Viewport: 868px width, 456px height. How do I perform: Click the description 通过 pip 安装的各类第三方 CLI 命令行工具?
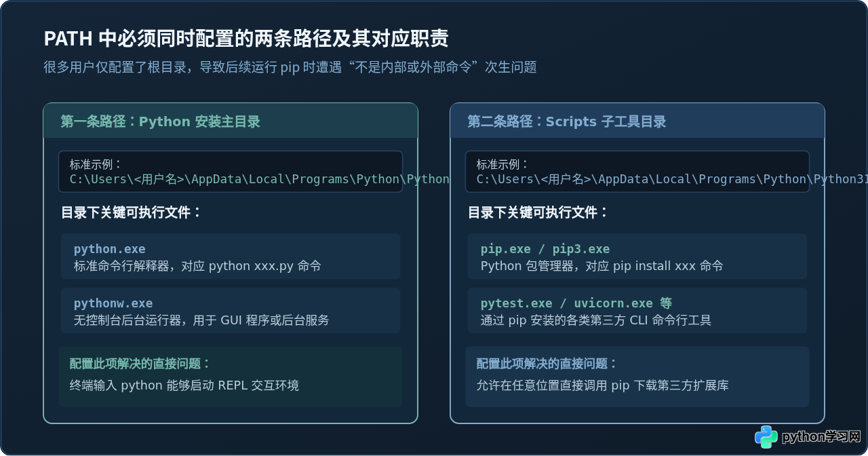pos(596,320)
